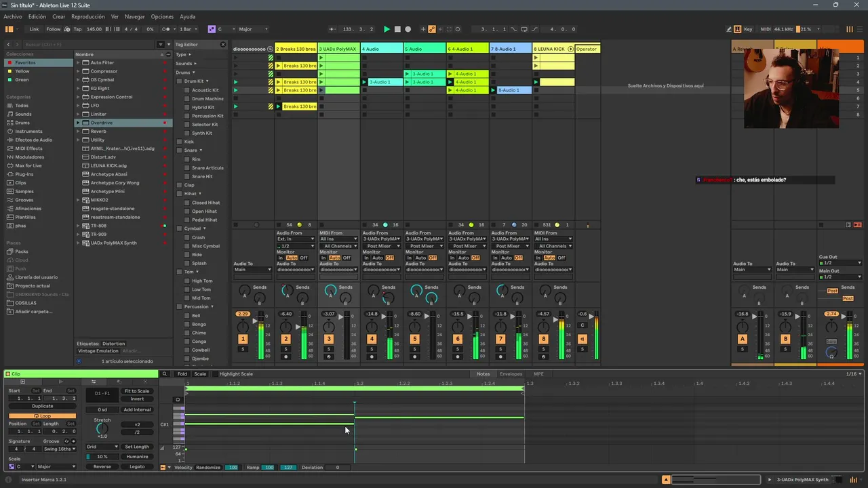Open the quantization 1 Bar dropdown
This screenshot has height=488, width=868.
[186, 29]
